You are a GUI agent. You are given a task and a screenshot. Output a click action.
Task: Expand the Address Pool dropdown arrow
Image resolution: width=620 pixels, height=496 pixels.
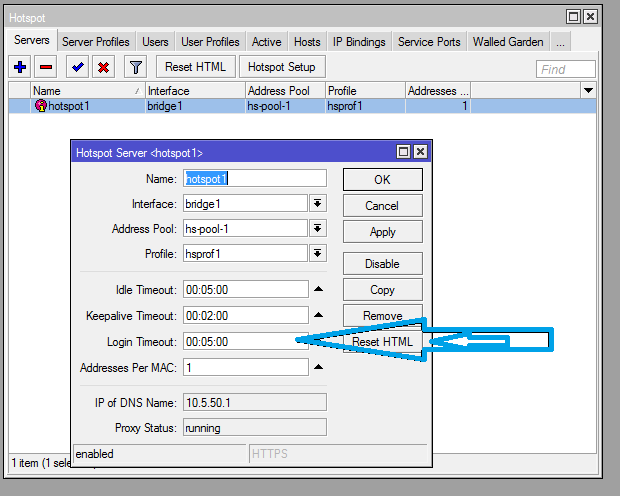[318, 228]
